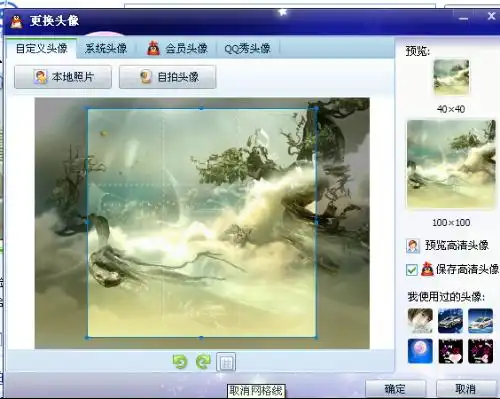The width and height of the screenshot is (500, 399).
Task: Minimize the 更换头像 dialog
Action: tap(464, 18)
